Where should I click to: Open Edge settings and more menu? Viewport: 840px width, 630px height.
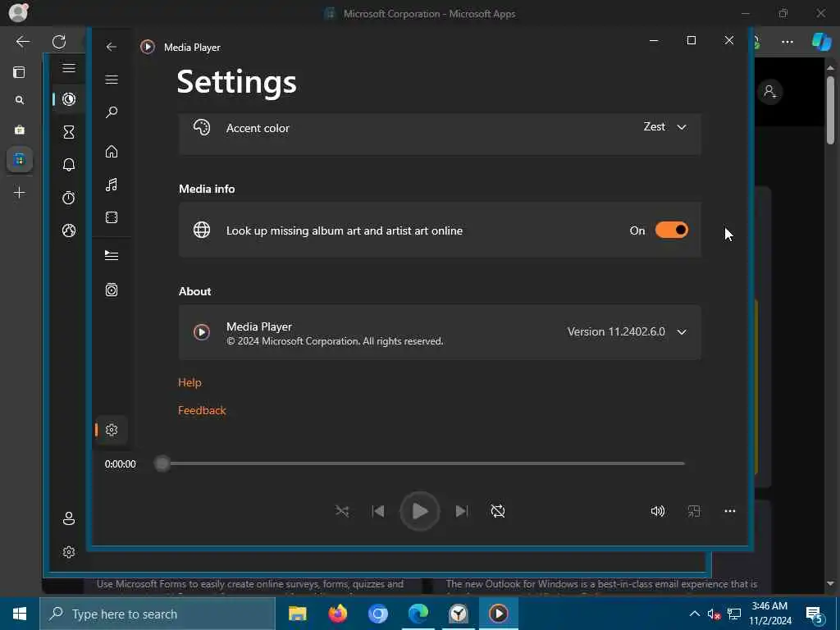click(x=787, y=42)
